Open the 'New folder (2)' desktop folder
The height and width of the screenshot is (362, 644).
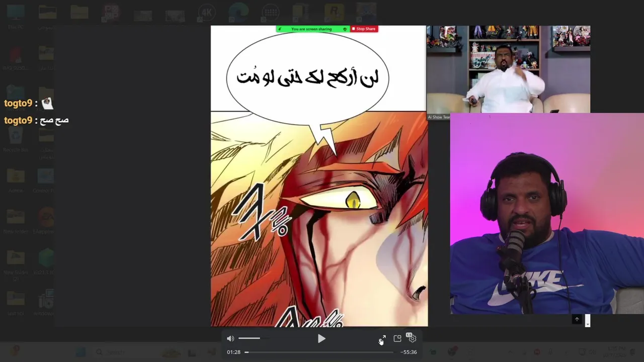click(x=16, y=264)
